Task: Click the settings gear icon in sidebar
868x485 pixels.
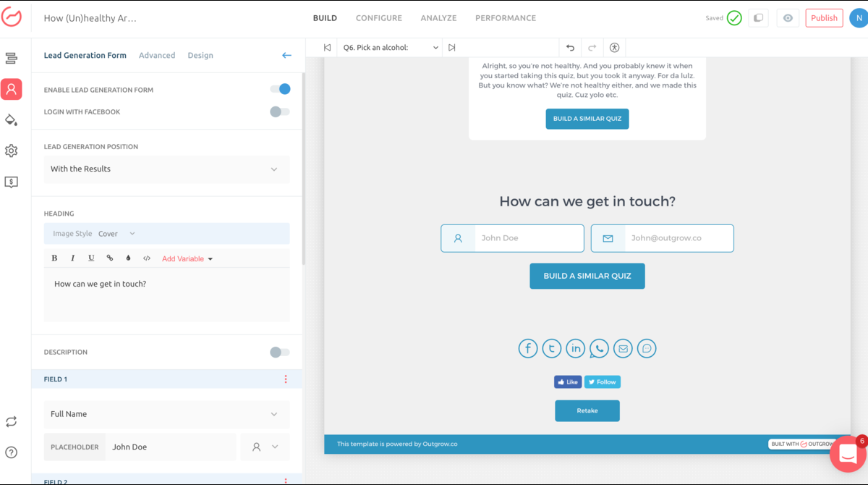Action: (x=11, y=151)
